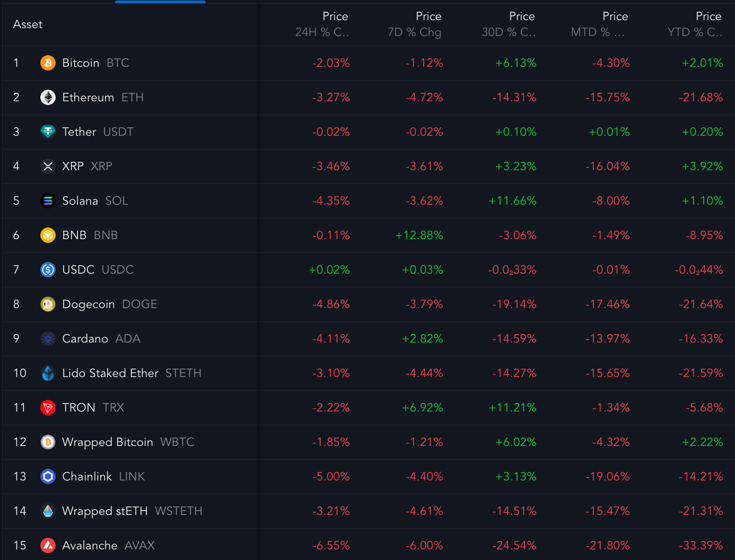
Task: Click Ethereum's YTD change -21.68%
Action: tap(701, 98)
